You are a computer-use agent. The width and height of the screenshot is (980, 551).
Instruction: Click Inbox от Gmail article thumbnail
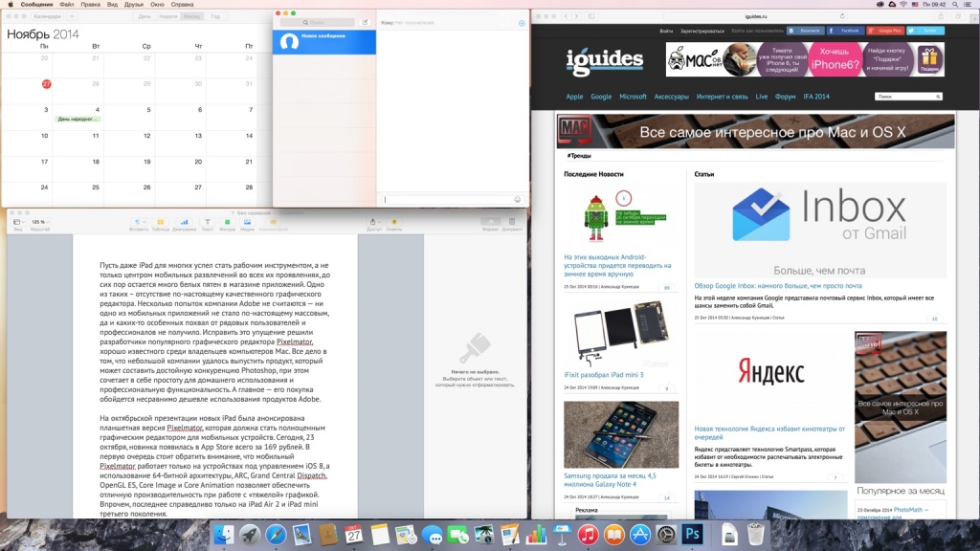click(820, 230)
